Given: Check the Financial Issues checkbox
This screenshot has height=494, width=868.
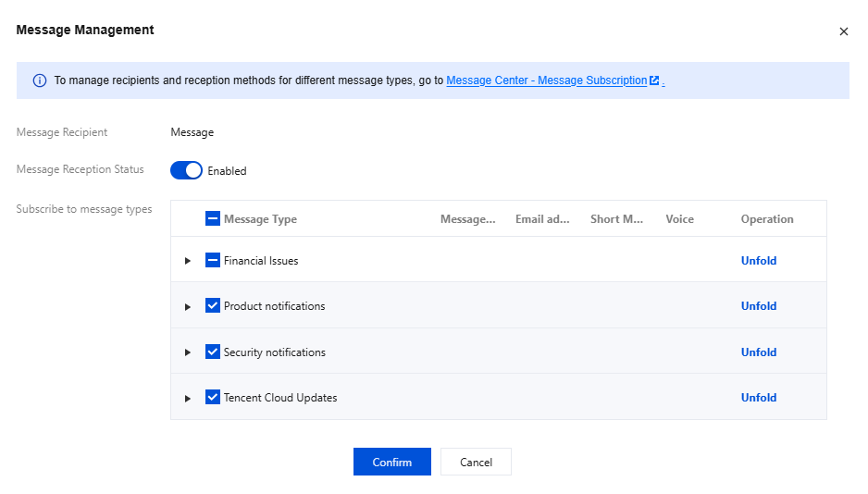Looking at the screenshot, I should pyautogui.click(x=213, y=261).
